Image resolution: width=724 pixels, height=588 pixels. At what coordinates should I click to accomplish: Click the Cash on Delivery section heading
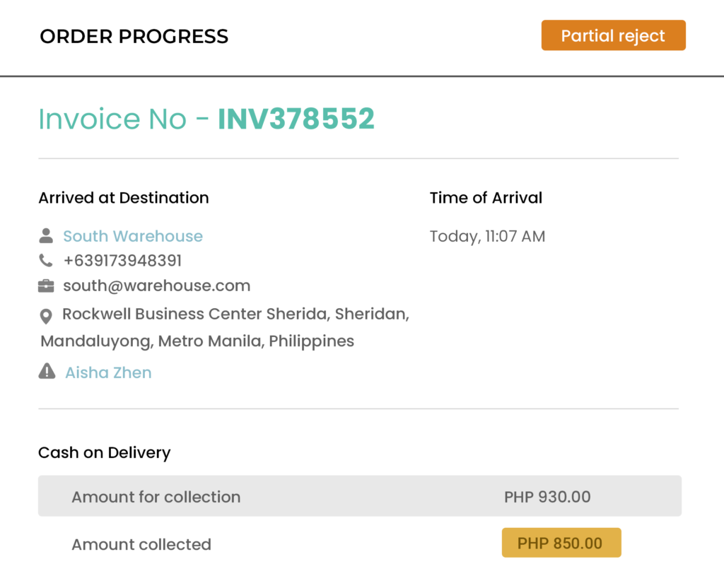point(105,453)
